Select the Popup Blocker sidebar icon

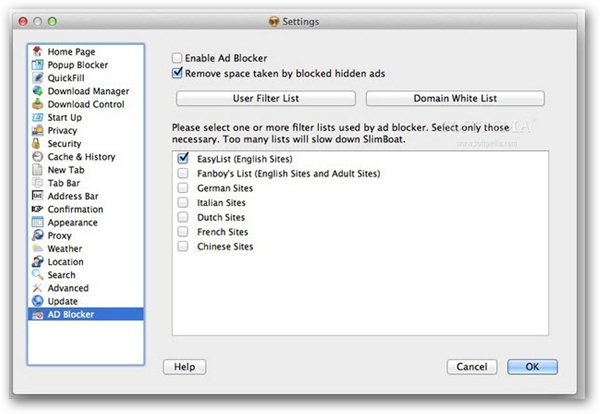click(x=38, y=65)
